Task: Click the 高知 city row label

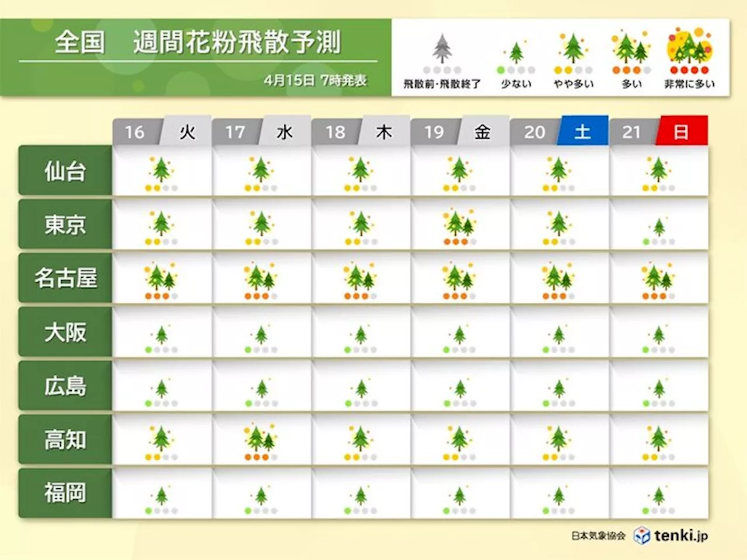Action: coord(65,439)
